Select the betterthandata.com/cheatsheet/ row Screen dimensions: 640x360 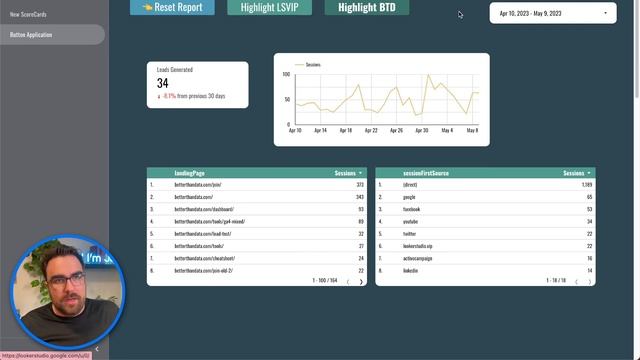tap(257, 258)
